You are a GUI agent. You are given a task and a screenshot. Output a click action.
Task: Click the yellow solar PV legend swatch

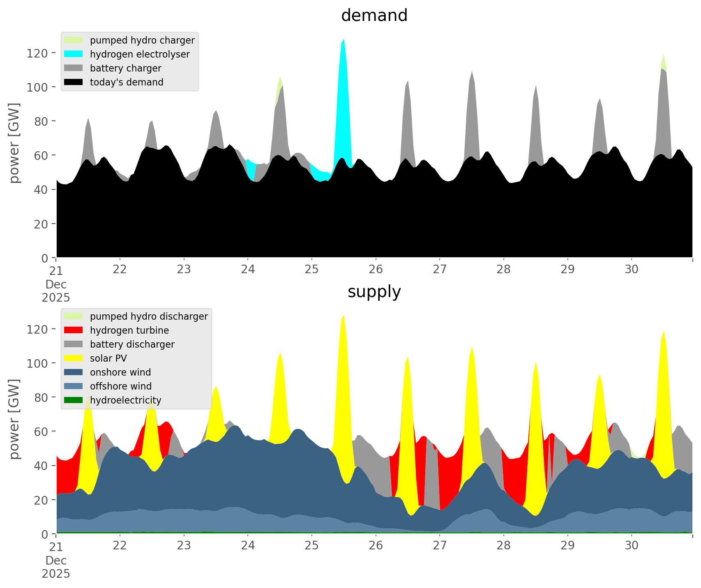[x=74, y=358]
